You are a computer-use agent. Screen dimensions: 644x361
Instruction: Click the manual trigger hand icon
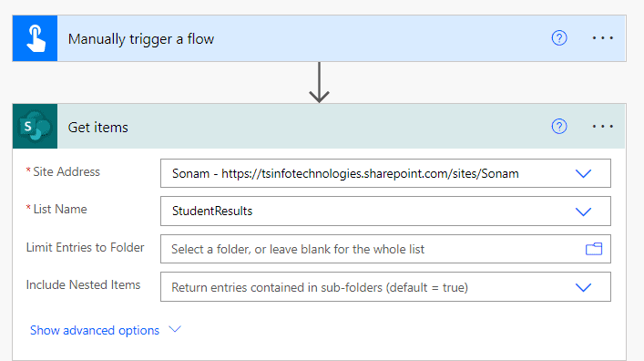coord(35,38)
